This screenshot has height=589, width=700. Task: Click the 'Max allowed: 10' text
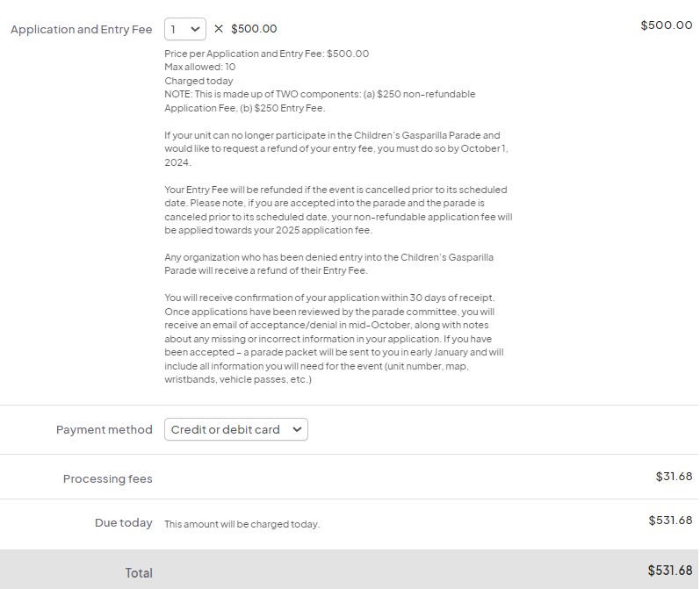199,67
